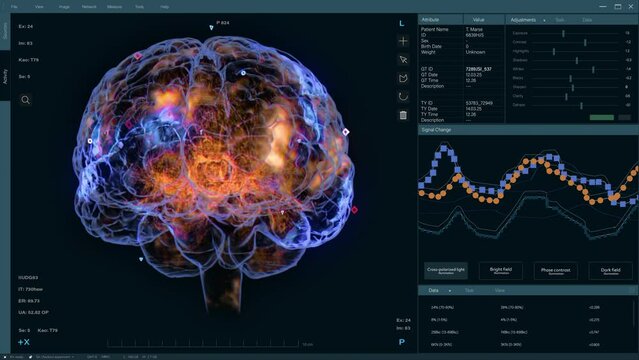Switch to vertical sidebar tab above Activity
Viewport: 639px width, 360px height.
(x=5, y=31)
